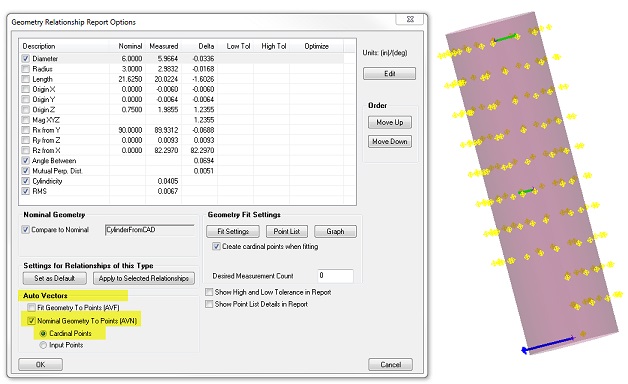Close the Geometry Relationship Report Options dialog
The image size is (628, 384).
pyautogui.click(x=410, y=19)
